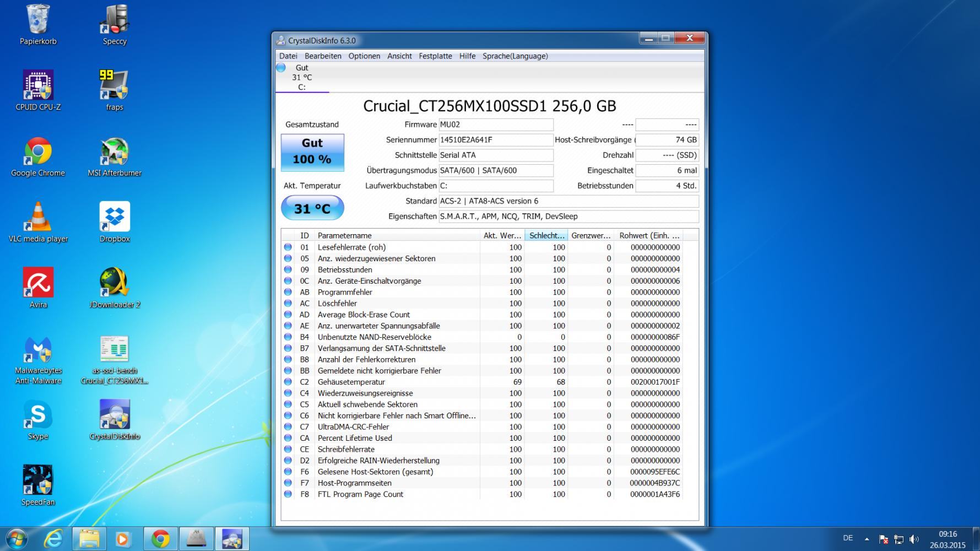The width and height of the screenshot is (980, 551).
Task: Select the Dropbox desktop icon
Action: (115, 223)
